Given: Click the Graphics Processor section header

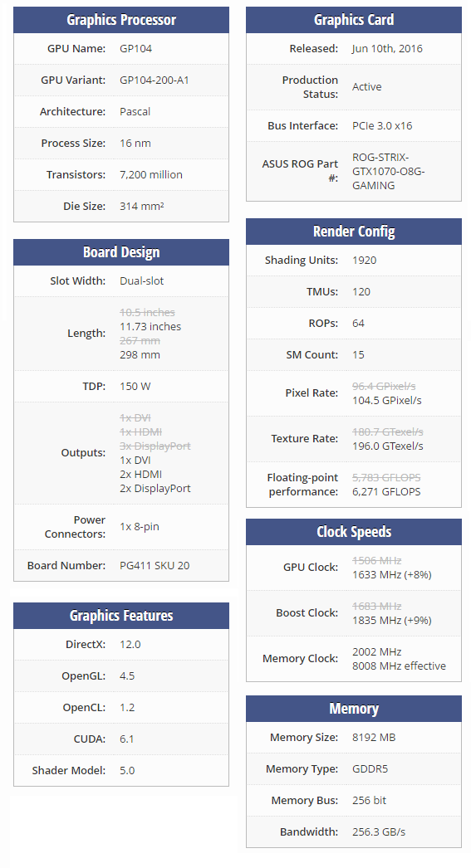Looking at the screenshot, I should (x=120, y=20).
